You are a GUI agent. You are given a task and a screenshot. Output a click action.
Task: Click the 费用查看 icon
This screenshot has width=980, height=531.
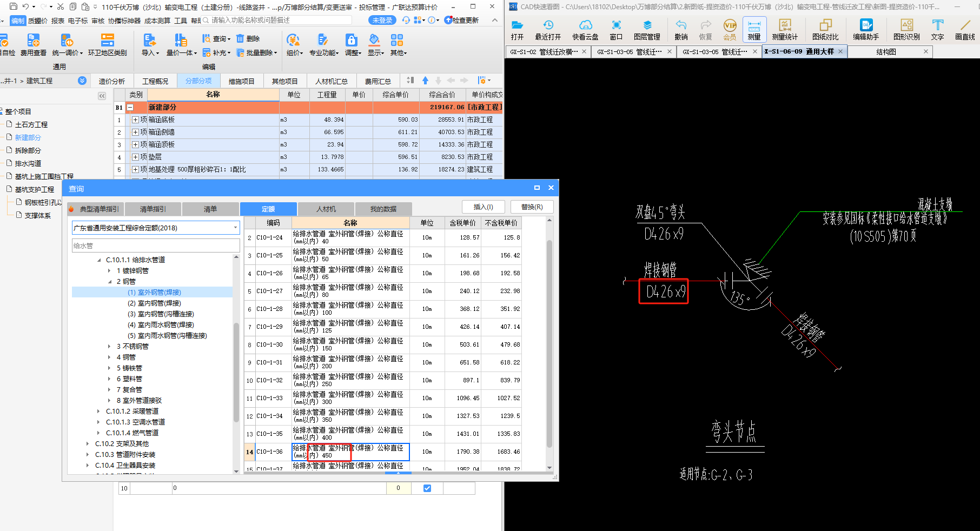point(34,45)
